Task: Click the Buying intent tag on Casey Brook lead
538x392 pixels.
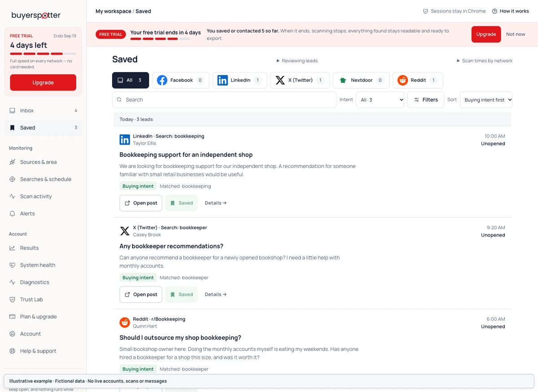Action: tap(138, 278)
